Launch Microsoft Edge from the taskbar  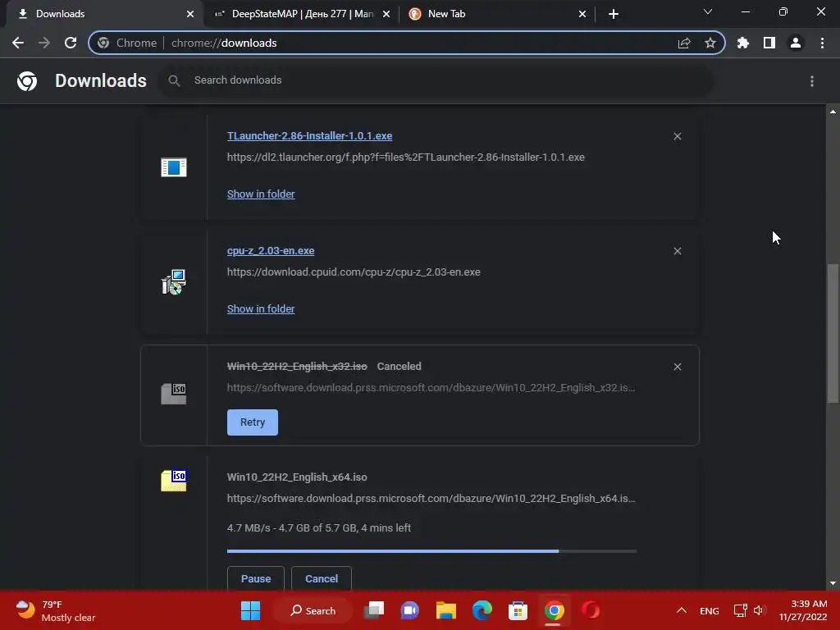click(x=482, y=610)
